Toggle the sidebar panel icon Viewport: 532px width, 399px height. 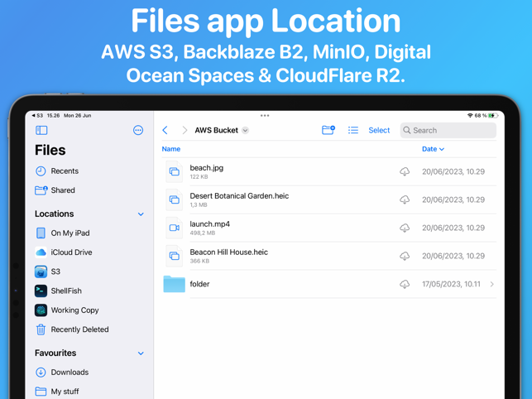tap(41, 131)
